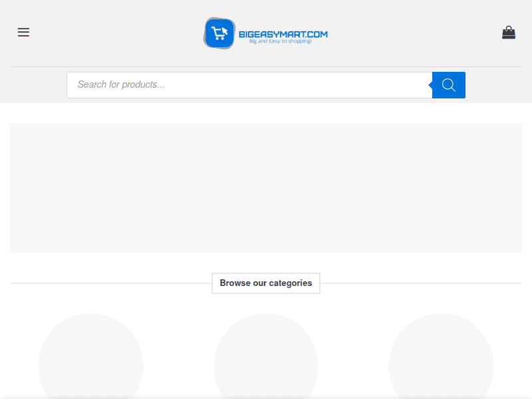Click the 'Big and Easy to shopping!' tagline
This screenshot has width=532, height=399.
click(x=280, y=42)
